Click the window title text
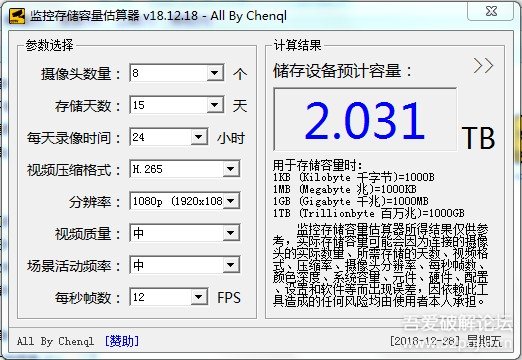The width and height of the screenshot is (522, 360). [x=158, y=16]
